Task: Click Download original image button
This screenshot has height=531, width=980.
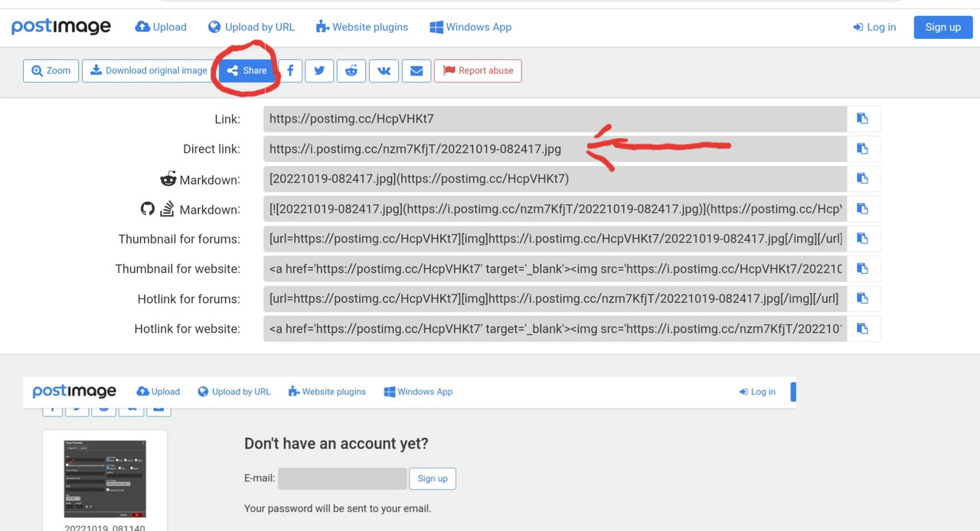Action: pyautogui.click(x=149, y=70)
